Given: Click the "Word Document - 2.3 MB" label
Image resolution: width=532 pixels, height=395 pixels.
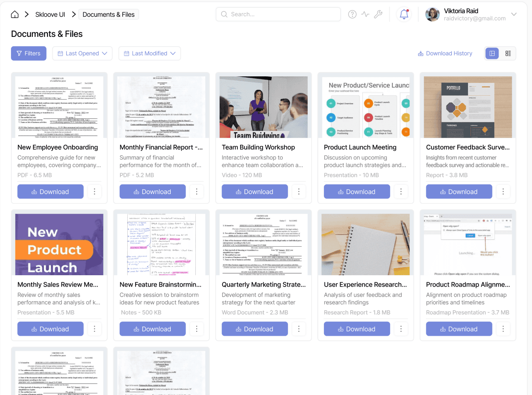Looking at the screenshot, I should [255, 312].
